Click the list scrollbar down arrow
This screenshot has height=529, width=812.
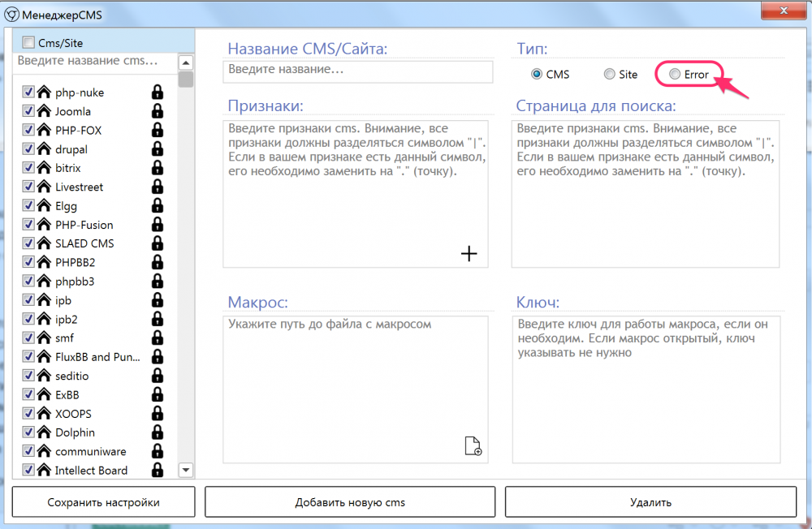click(186, 470)
